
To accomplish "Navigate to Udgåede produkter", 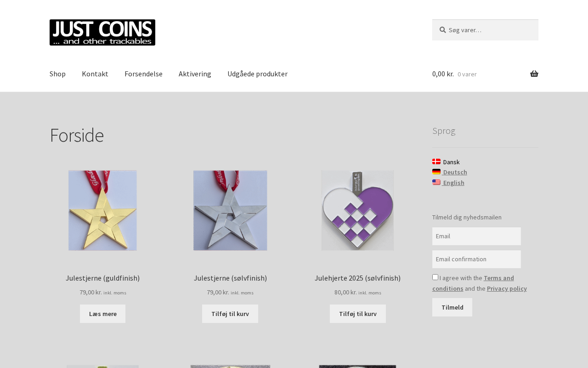I will click(x=257, y=74).
